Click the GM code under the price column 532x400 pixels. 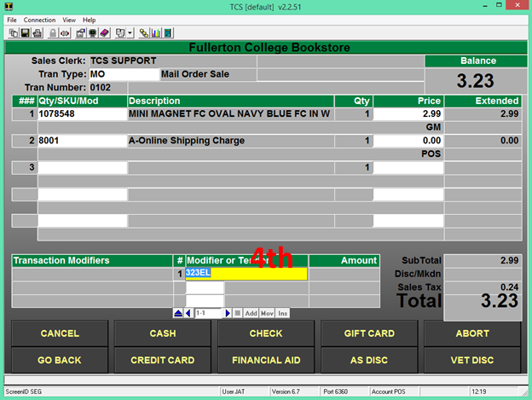pyautogui.click(x=433, y=127)
